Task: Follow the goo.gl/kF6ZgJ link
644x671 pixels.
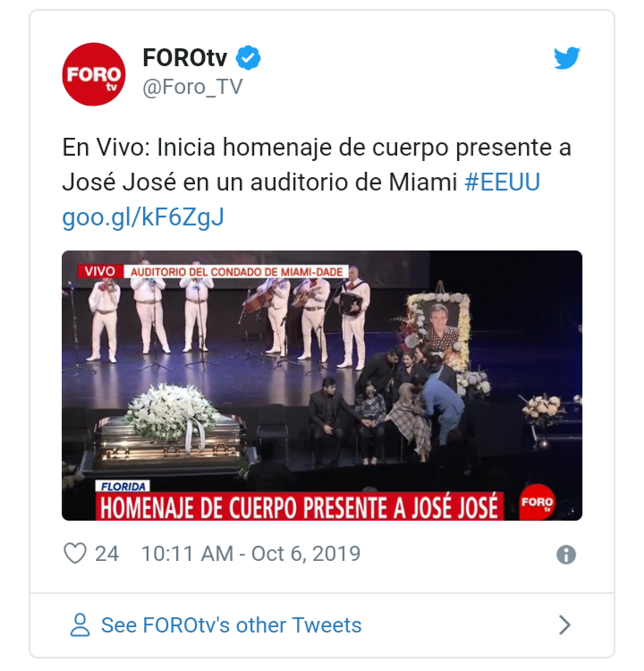Action: 143,217
